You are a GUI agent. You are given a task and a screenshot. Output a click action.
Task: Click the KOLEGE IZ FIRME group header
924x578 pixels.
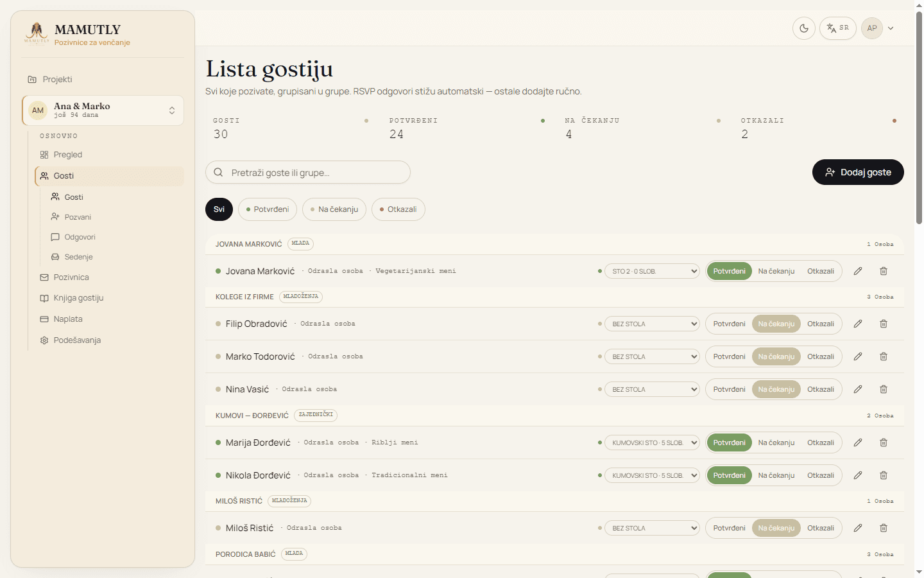pos(554,297)
